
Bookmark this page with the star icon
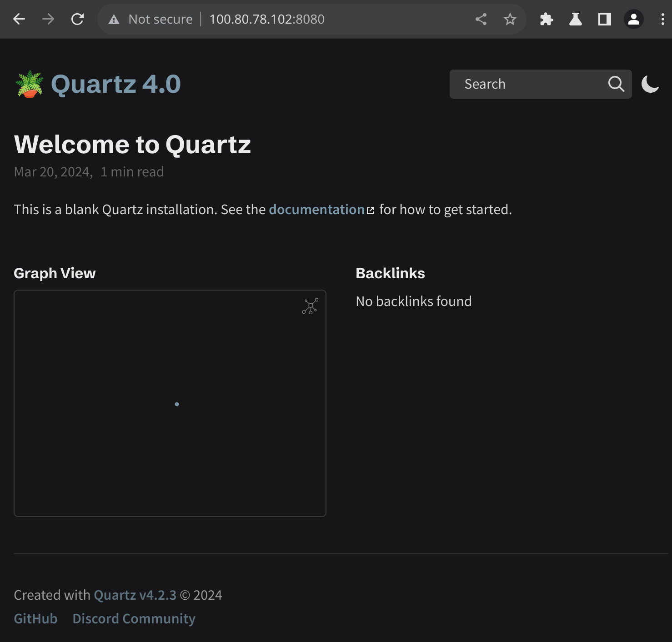[x=510, y=19]
